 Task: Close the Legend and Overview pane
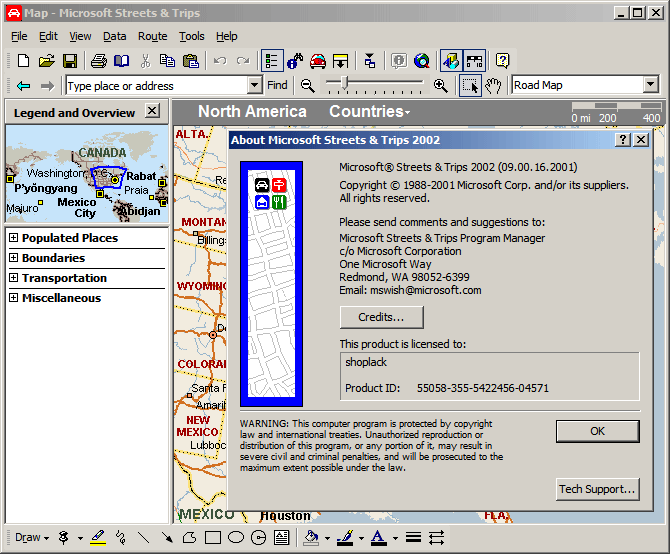(152, 111)
